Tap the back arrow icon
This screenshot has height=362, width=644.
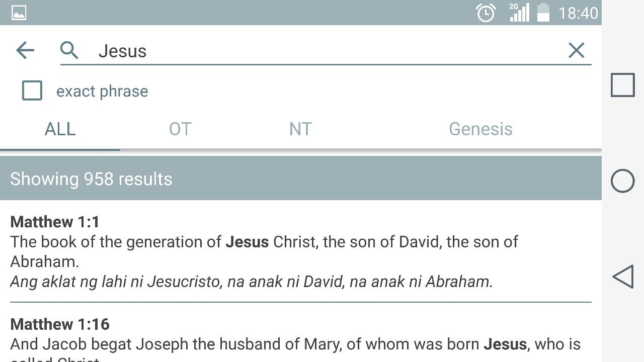[25, 50]
